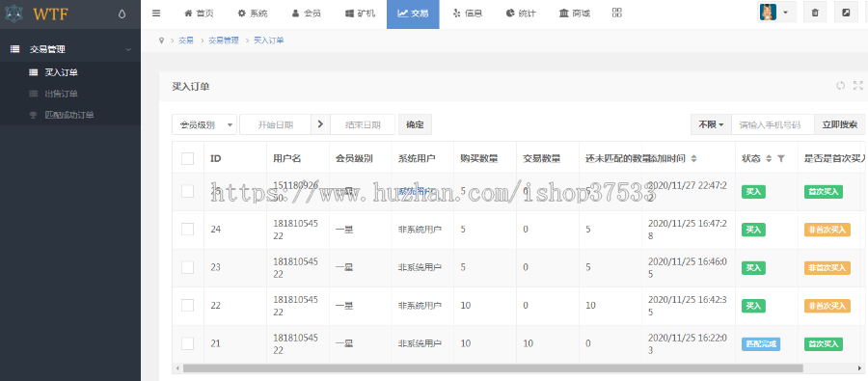This screenshot has width=868, height=381.
Task: Check the checkbox for order ID 22
Action: point(188,305)
